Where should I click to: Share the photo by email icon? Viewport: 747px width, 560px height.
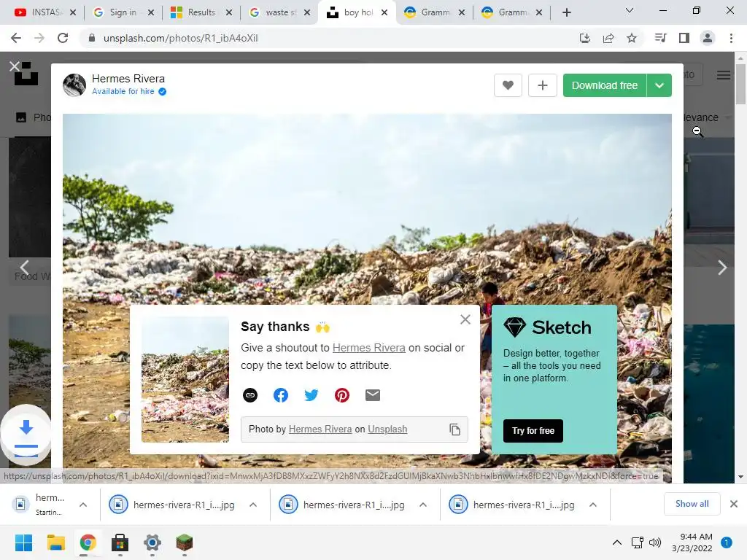(373, 395)
